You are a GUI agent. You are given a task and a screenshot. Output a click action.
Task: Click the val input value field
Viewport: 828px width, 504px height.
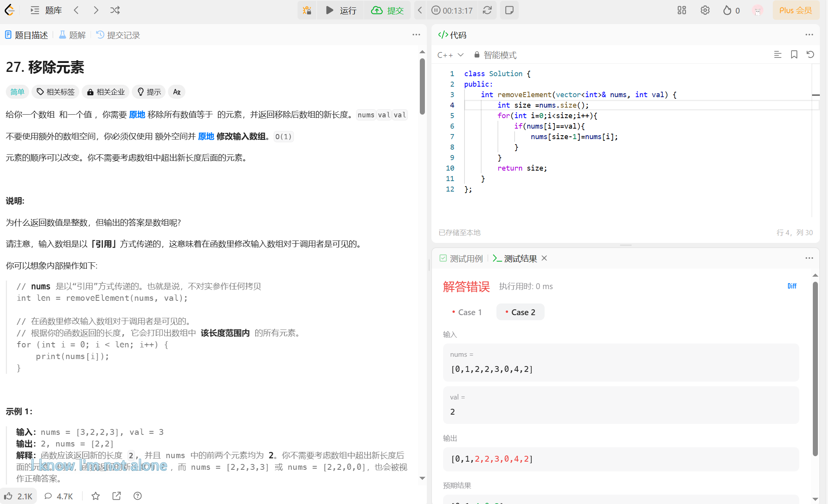click(621, 405)
